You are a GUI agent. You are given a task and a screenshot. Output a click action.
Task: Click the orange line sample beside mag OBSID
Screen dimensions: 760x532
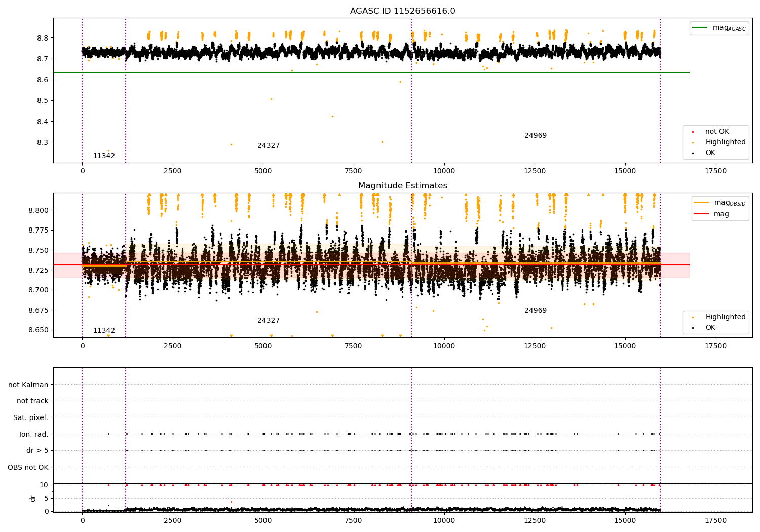pyautogui.click(x=702, y=203)
